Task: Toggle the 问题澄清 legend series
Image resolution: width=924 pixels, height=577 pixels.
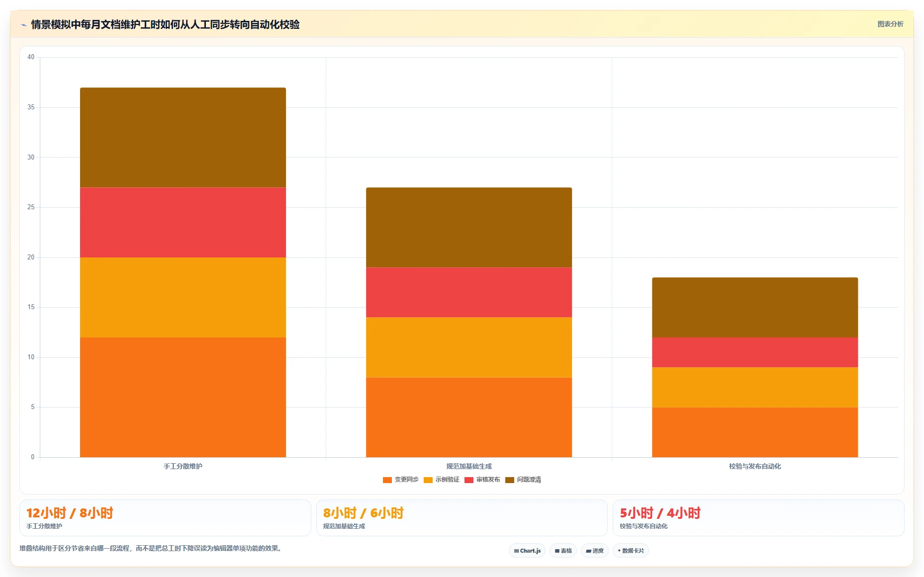Action: (x=523, y=480)
